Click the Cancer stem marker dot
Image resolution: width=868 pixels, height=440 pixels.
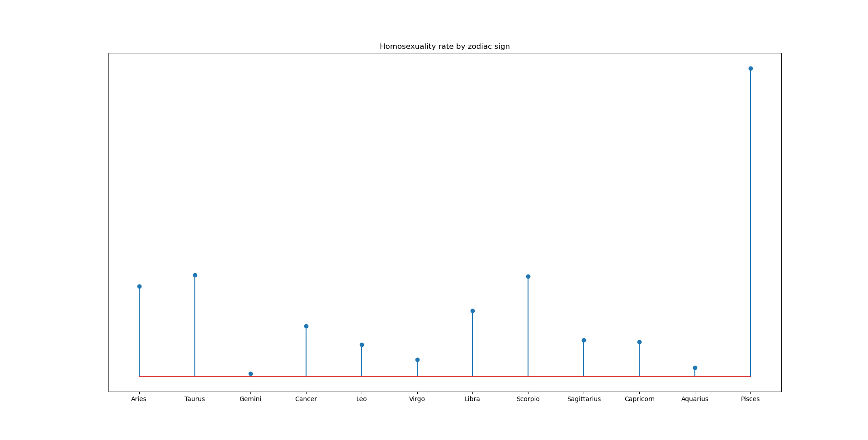[306, 326]
